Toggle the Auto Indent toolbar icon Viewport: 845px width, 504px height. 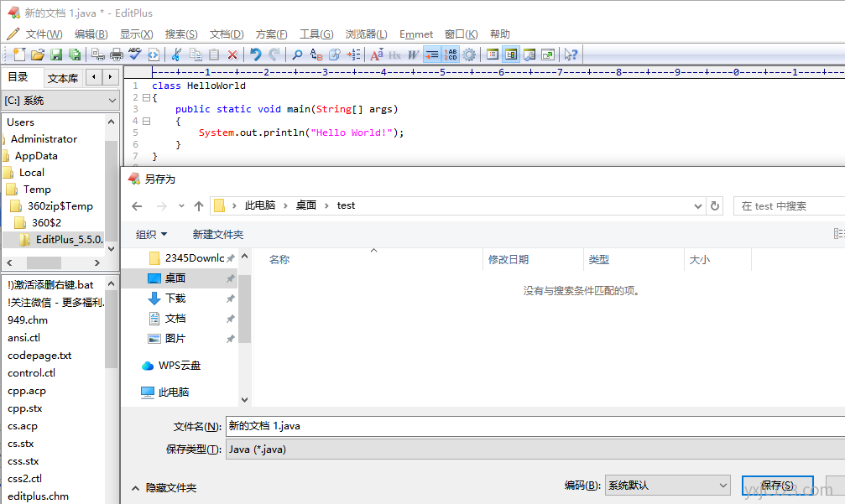[431, 55]
